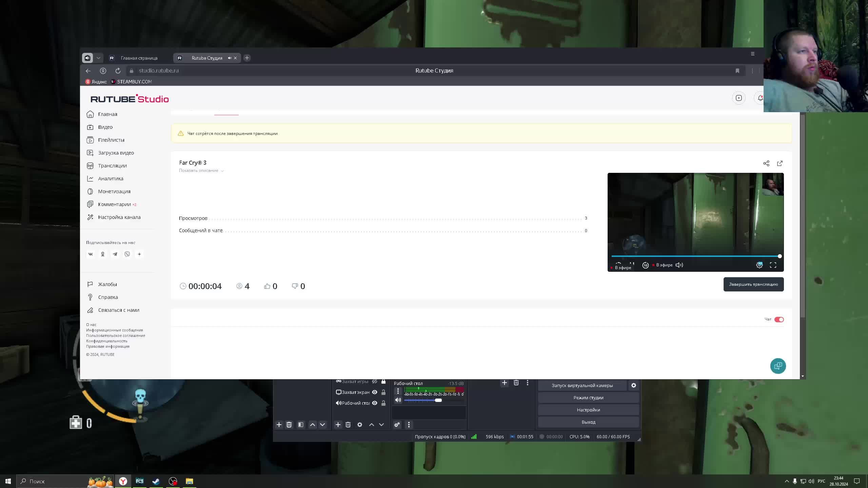
Task: Open advanced audio properties in OBS mixer
Action: click(397, 425)
